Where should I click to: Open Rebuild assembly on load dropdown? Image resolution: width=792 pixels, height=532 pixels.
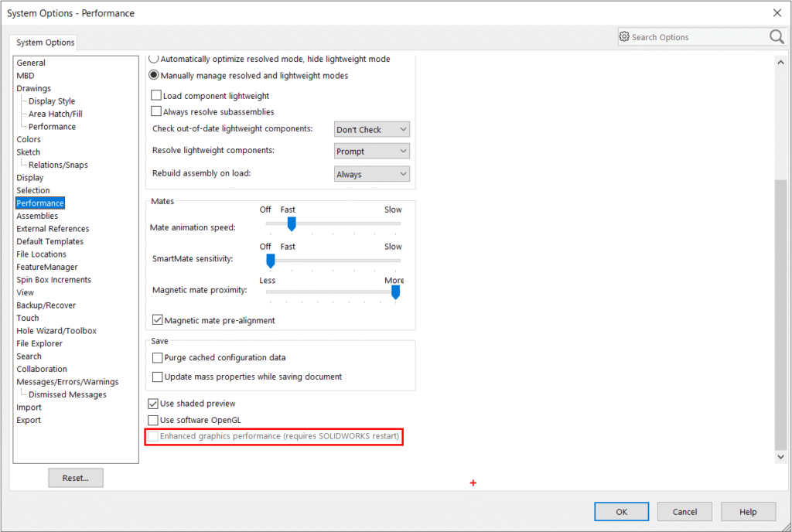(x=372, y=174)
